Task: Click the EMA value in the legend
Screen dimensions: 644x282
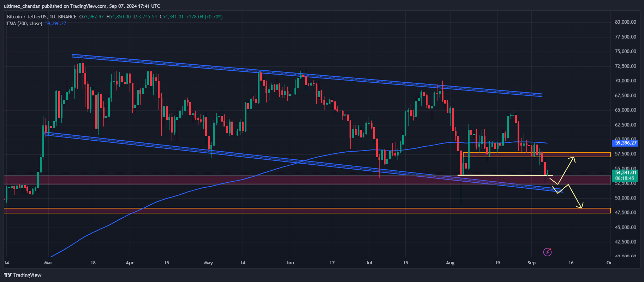Action: (x=56, y=23)
